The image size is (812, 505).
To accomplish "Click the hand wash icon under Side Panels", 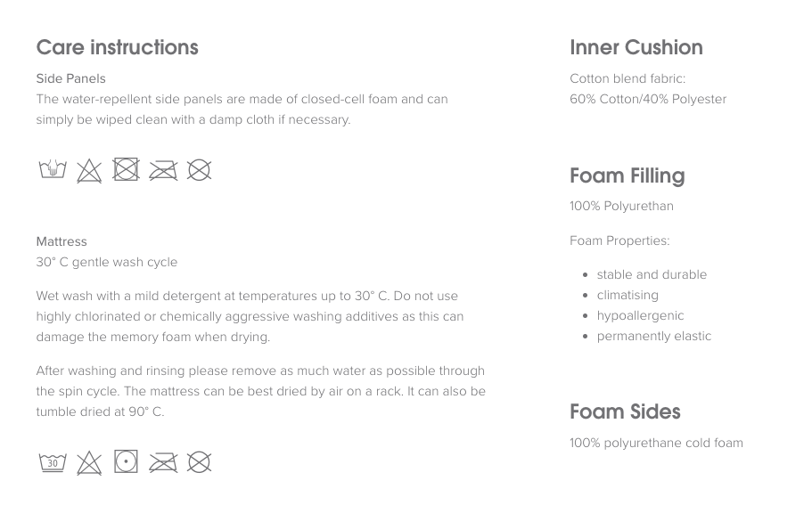I will 53,169.
